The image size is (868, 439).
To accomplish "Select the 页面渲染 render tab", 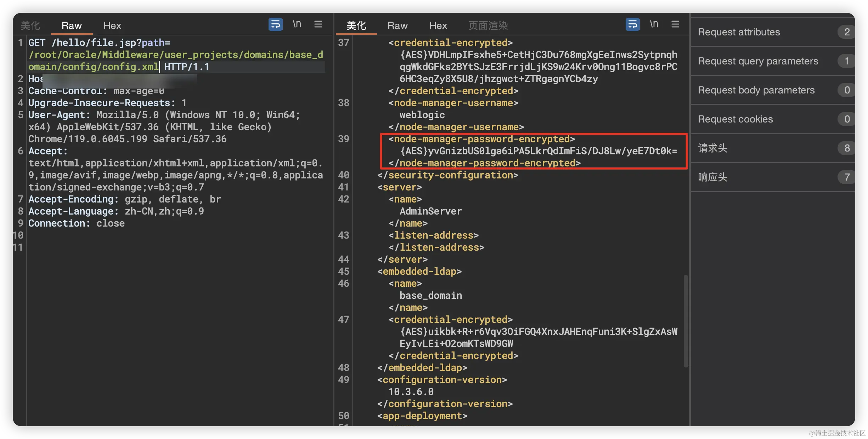I will [x=488, y=25].
